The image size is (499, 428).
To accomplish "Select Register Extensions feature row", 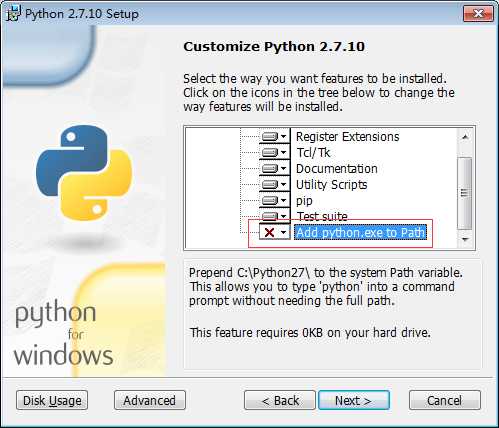I will pos(347,137).
